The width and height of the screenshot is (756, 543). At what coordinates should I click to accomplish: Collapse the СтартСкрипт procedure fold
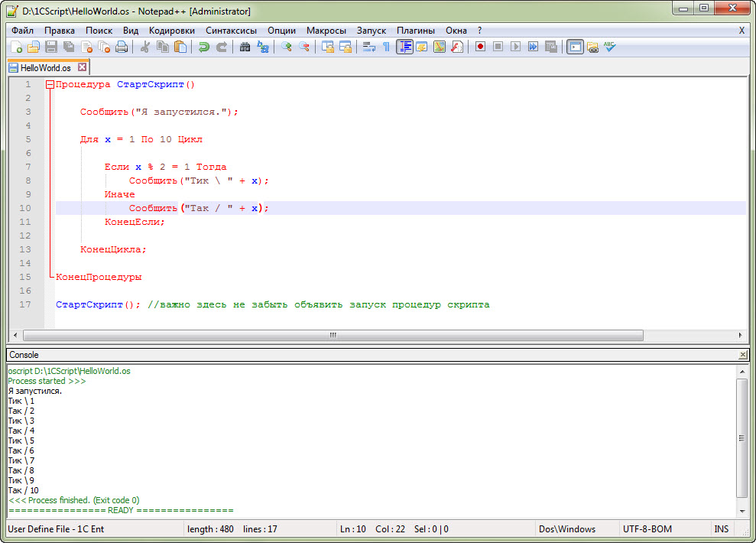coord(50,84)
